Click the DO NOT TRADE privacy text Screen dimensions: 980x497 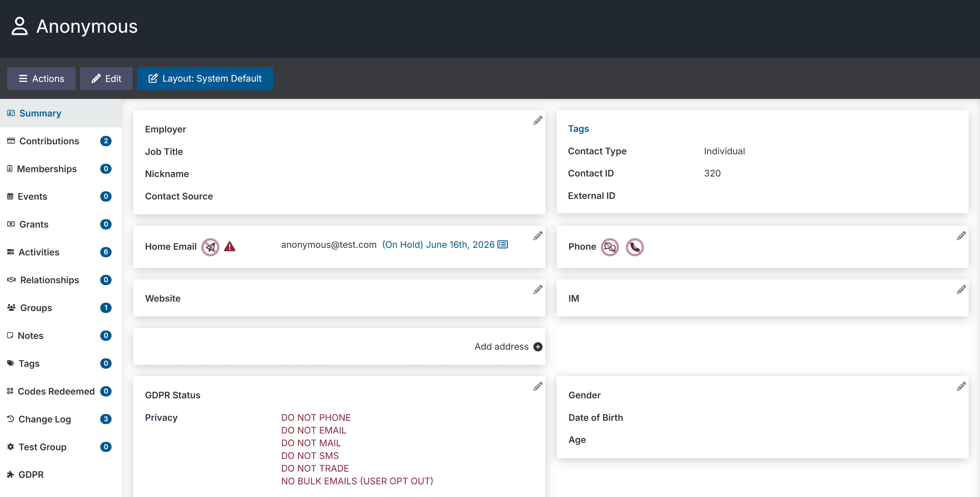tap(315, 468)
